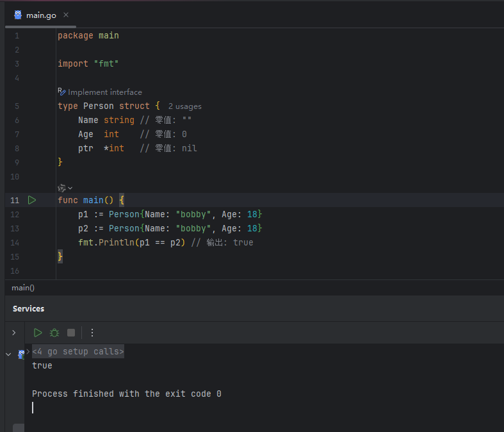This screenshot has width=504, height=432.
Task: Click line number 5 in the gutter
Action: coord(17,106)
